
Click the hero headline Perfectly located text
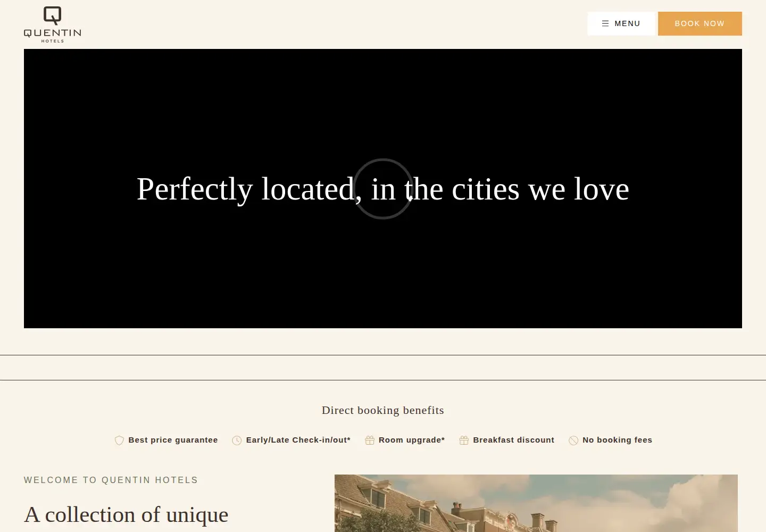coord(383,189)
